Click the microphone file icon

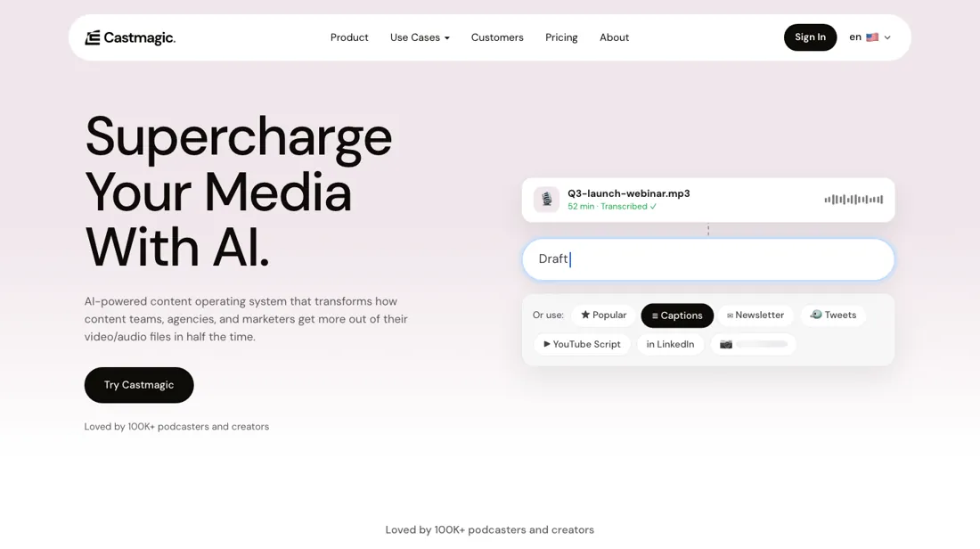pyautogui.click(x=546, y=200)
